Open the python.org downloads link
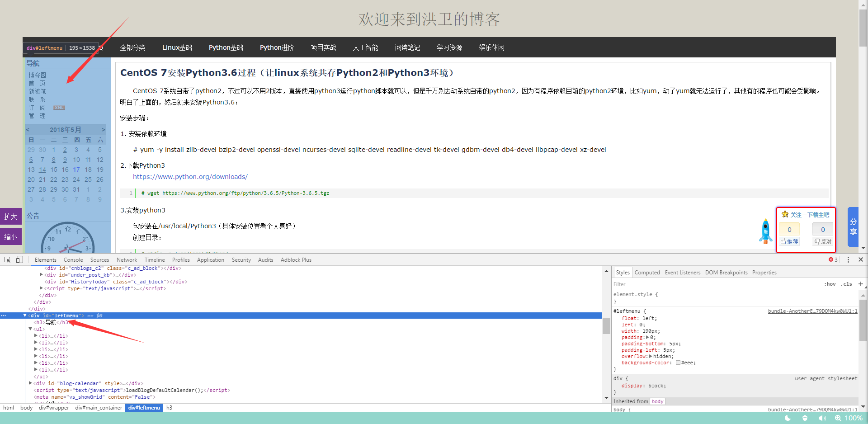Image resolution: width=868 pixels, height=424 pixels. point(190,177)
